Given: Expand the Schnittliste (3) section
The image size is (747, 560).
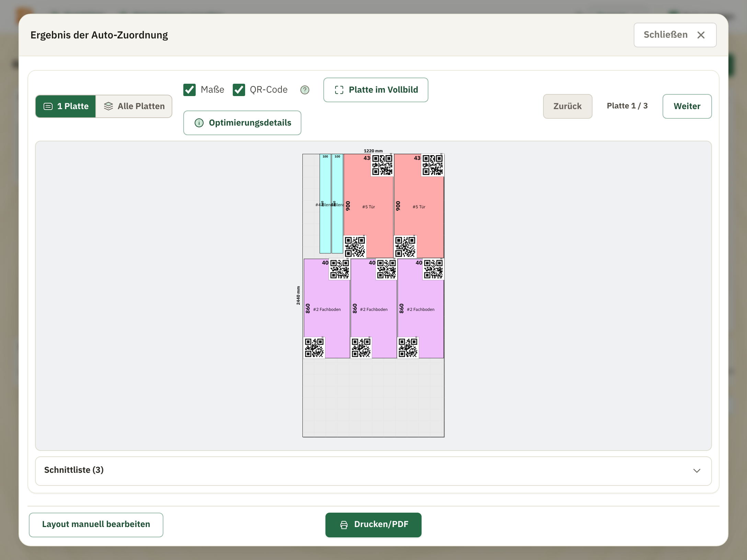Looking at the screenshot, I should [373, 471].
